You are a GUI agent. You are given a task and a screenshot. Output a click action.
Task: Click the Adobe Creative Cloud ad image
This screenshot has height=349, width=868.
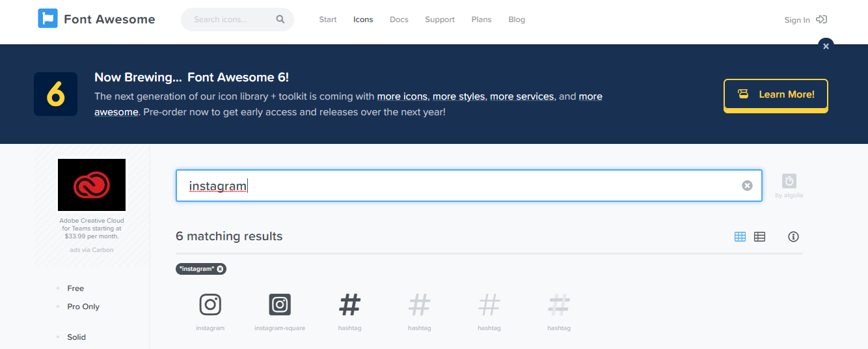(92, 185)
